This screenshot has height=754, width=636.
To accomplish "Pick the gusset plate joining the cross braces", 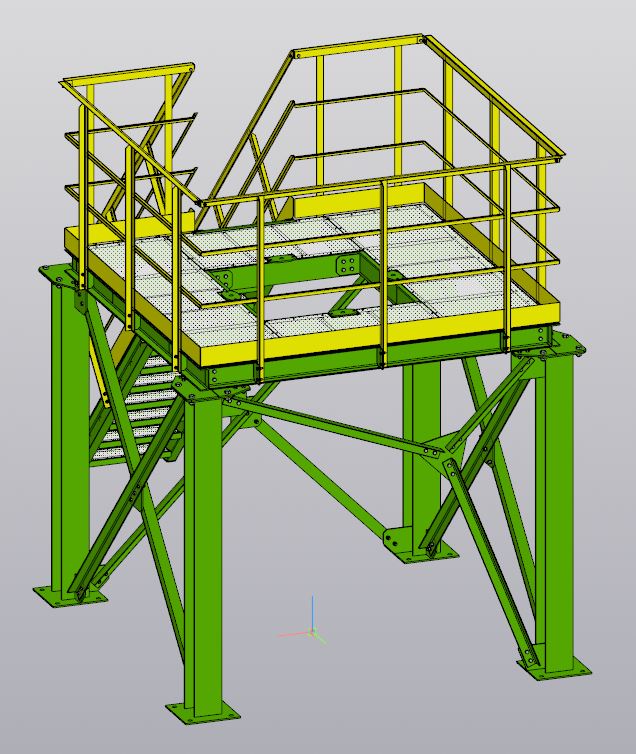I will point(438,455).
